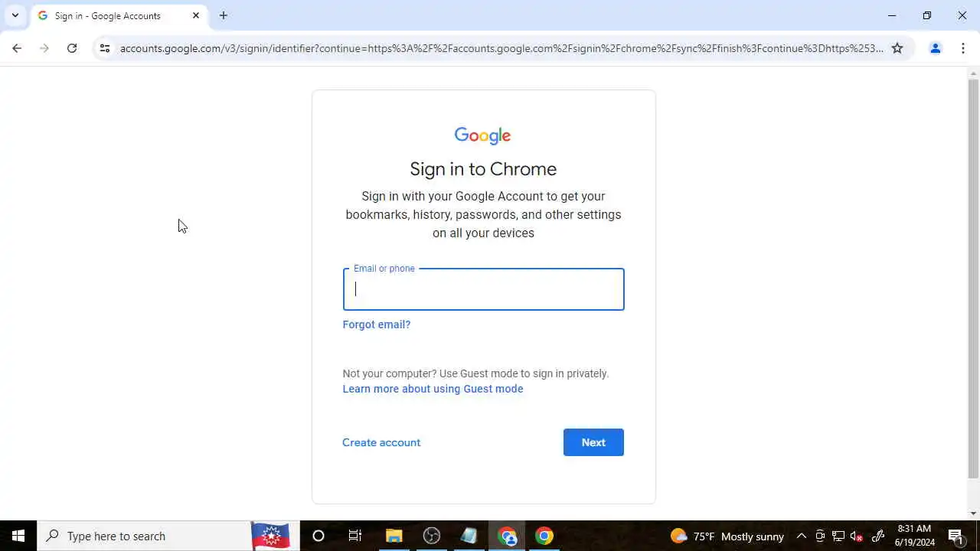Viewport: 980px width, 551px height.
Task: Open File Explorer from the taskbar
Action: tap(394, 536)
